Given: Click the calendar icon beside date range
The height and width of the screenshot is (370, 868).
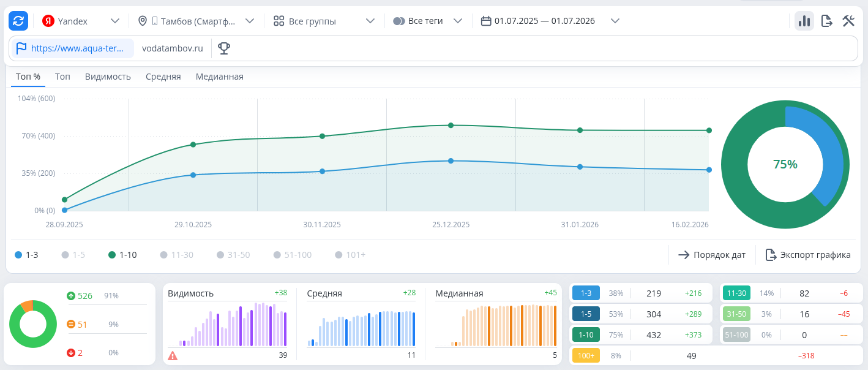Looking at the screenshot, I should 486,21.
